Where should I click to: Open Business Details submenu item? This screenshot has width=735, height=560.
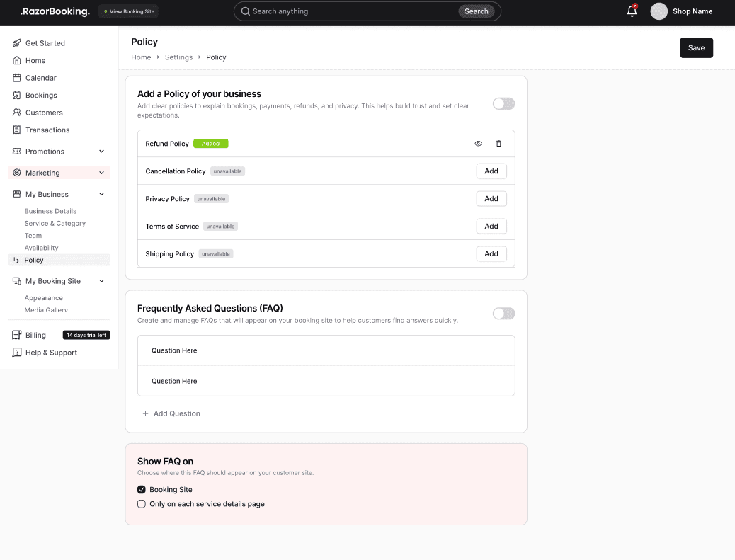[50, 212]
